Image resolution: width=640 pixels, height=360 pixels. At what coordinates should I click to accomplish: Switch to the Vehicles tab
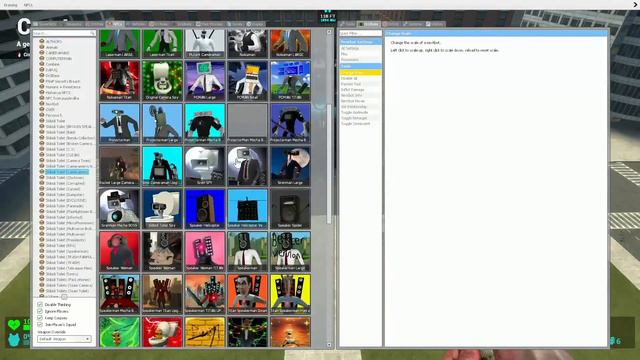137,24
